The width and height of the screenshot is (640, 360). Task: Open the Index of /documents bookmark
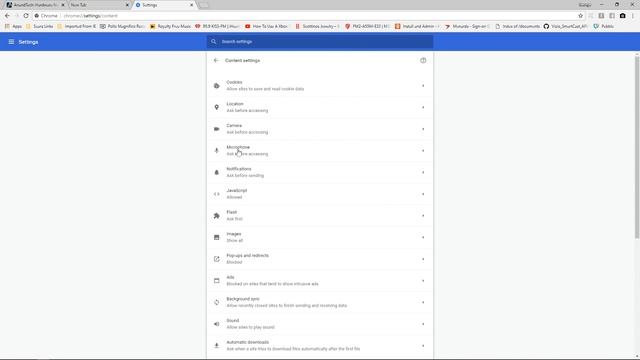click(x=518, y=26)
